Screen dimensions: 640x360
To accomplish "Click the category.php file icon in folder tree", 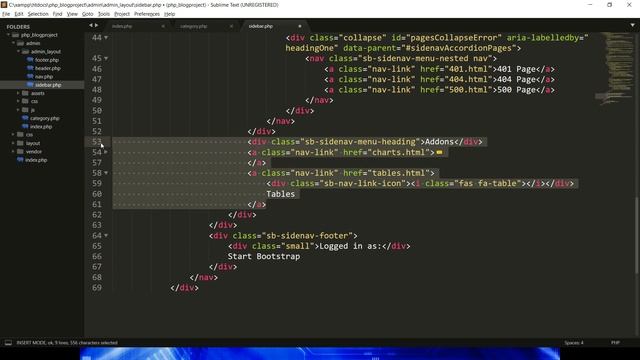I will coord(25,118).
